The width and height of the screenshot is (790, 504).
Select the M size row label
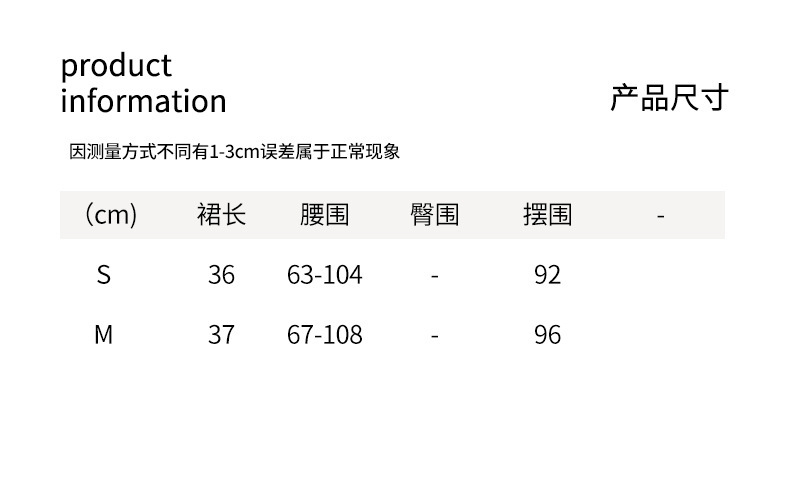coord(103,335)
